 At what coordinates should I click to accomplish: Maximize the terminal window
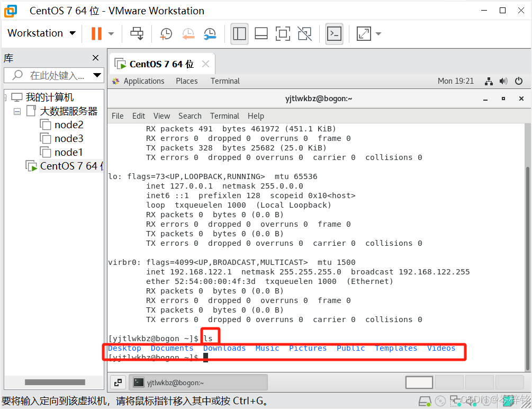click(503, 99)
